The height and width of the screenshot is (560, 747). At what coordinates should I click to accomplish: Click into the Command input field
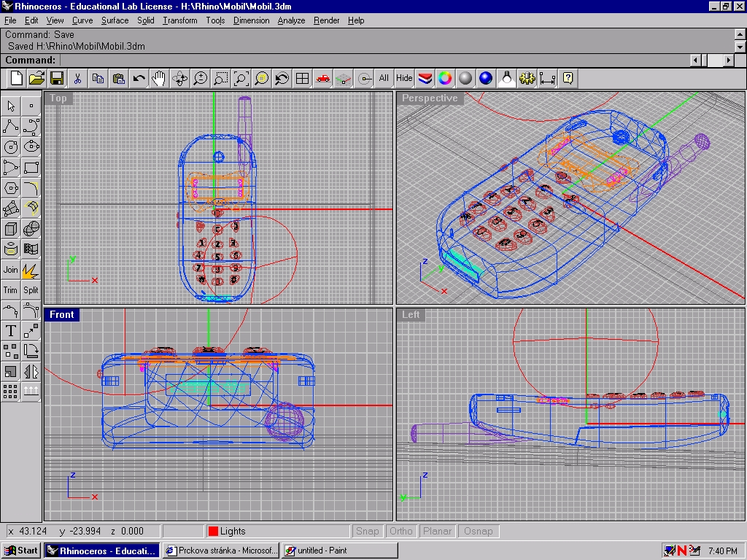(x=374, y=60)
